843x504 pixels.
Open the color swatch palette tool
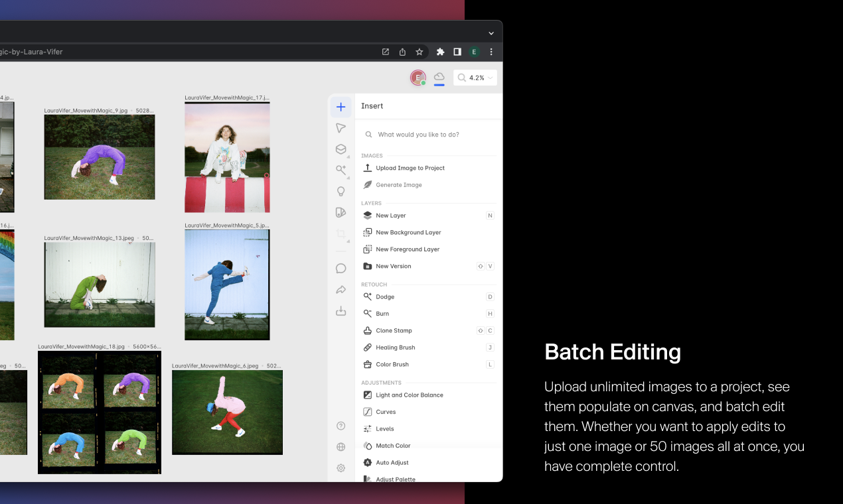341,213
